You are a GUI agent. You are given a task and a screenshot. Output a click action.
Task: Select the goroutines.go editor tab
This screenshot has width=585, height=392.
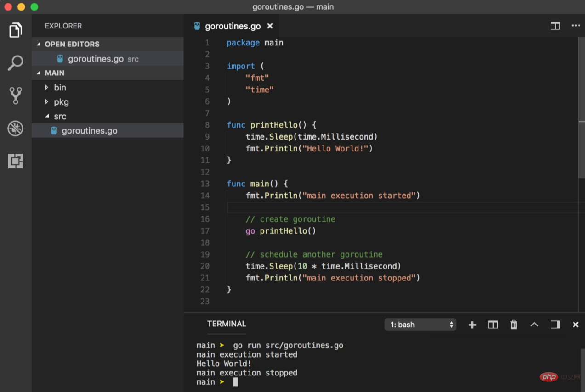click(x=232, y=26)
